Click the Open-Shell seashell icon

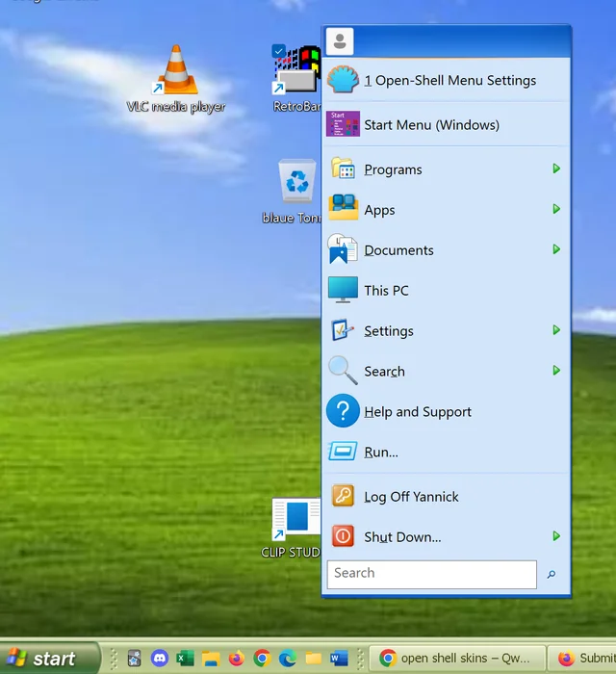click(343, 79)
